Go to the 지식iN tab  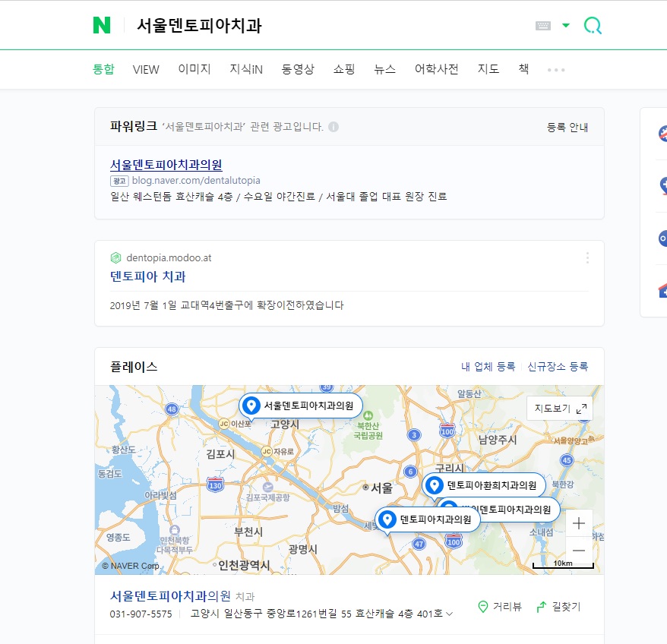click(x=246, y=69)
